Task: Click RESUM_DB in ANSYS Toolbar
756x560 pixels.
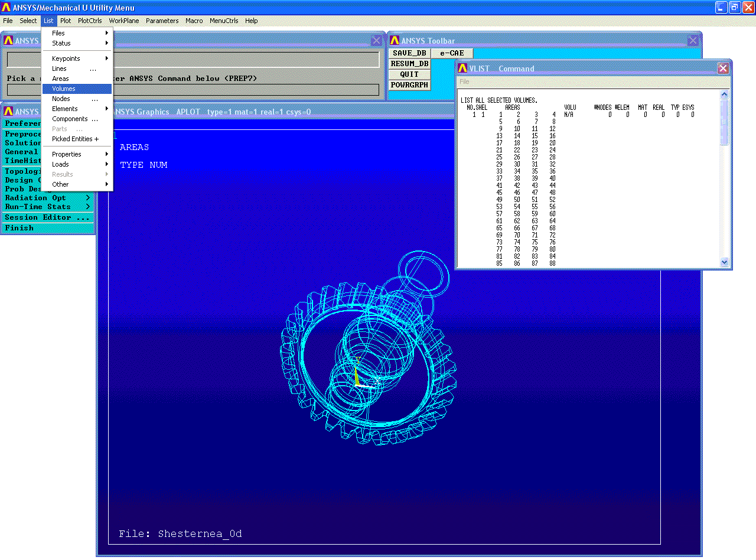Action: [x=409, y=64]
